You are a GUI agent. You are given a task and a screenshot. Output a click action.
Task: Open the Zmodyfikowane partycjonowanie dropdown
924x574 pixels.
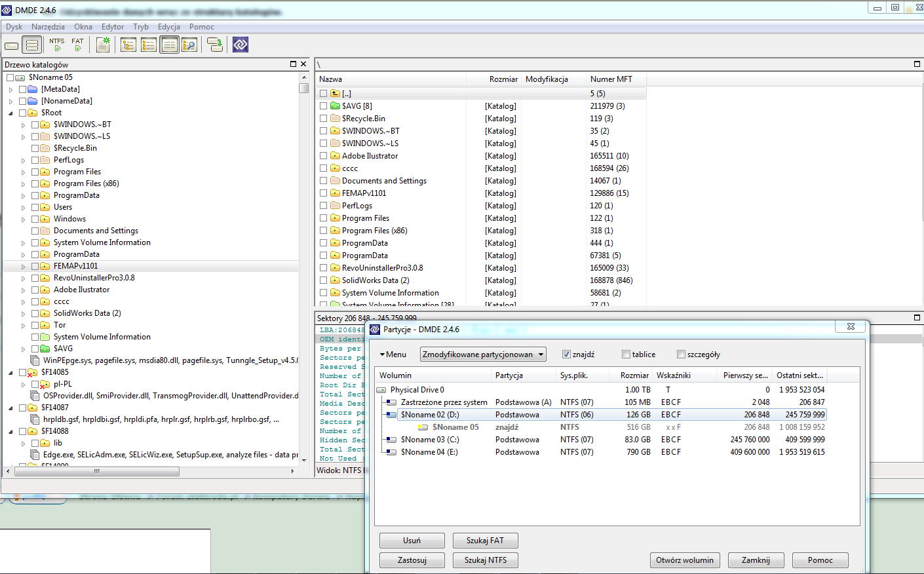click(484, 354)
